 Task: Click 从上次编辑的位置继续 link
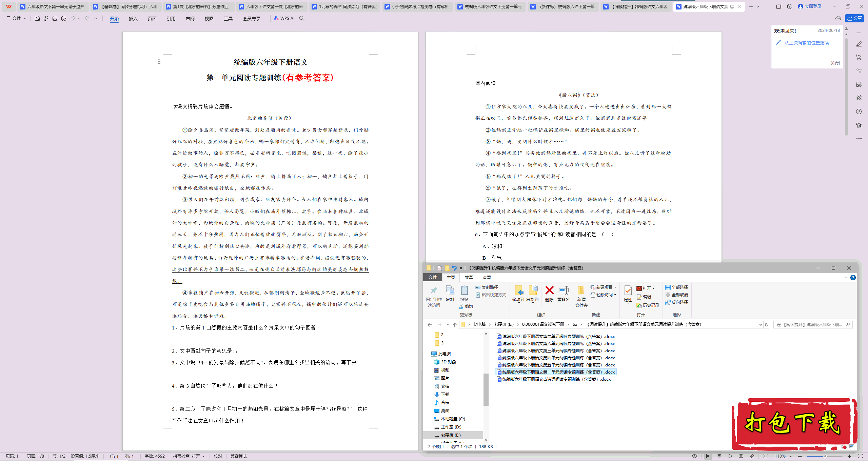pyautogui.click(x=806, y=43)
